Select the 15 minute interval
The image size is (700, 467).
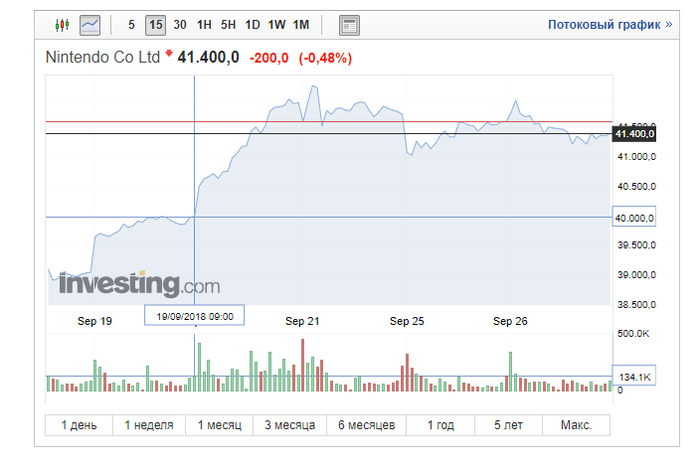click(x=155, y=24)
